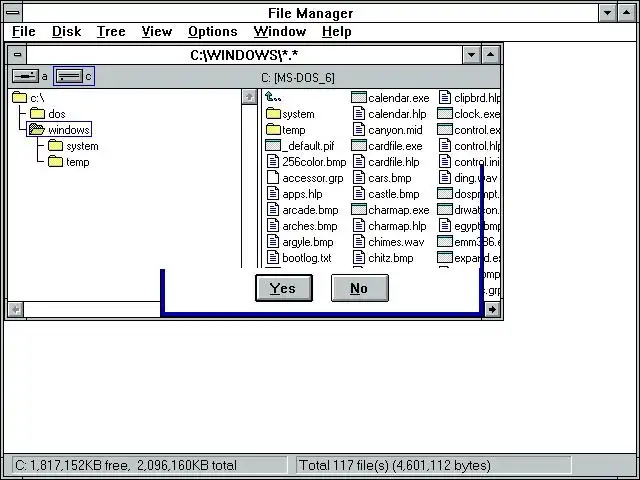Click ding.wav file icon

445,178
